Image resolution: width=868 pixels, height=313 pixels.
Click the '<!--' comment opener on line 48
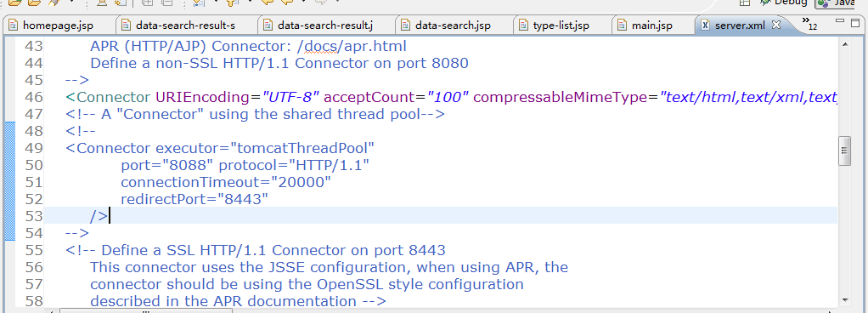[x=81, y=131]
